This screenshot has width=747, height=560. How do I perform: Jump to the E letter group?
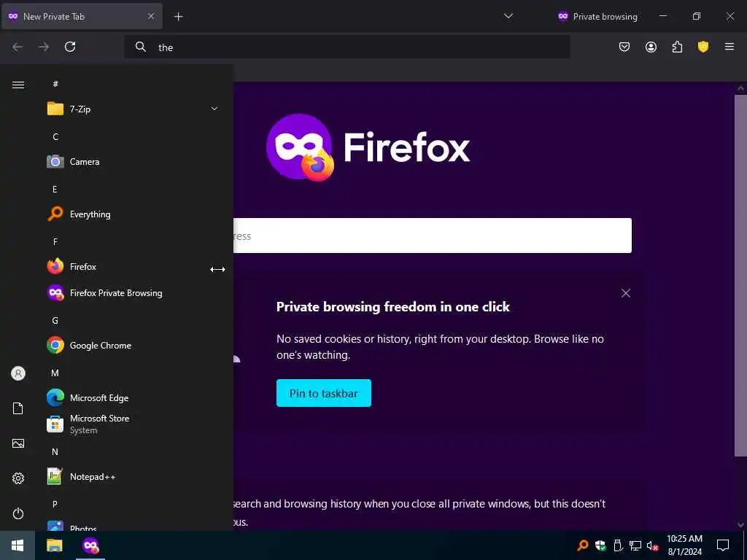click(55, 189)
